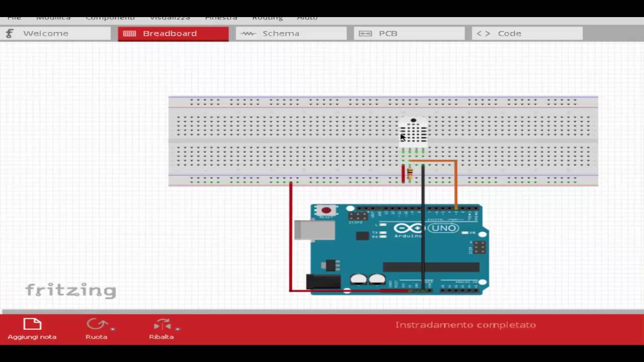
Task: Click the PCB tab's board icon
Action: pyautogui.click(x=366, y=33)
